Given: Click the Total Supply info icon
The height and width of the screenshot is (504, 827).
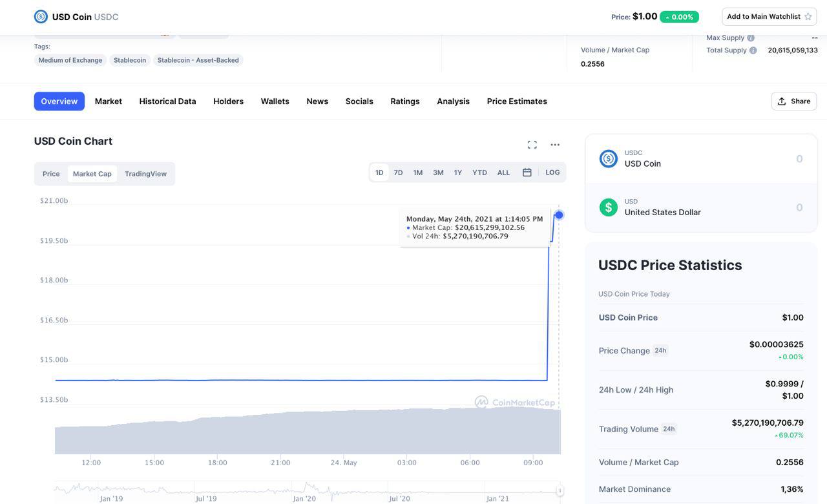Looking at the screenshot, I should click(753, 50).
